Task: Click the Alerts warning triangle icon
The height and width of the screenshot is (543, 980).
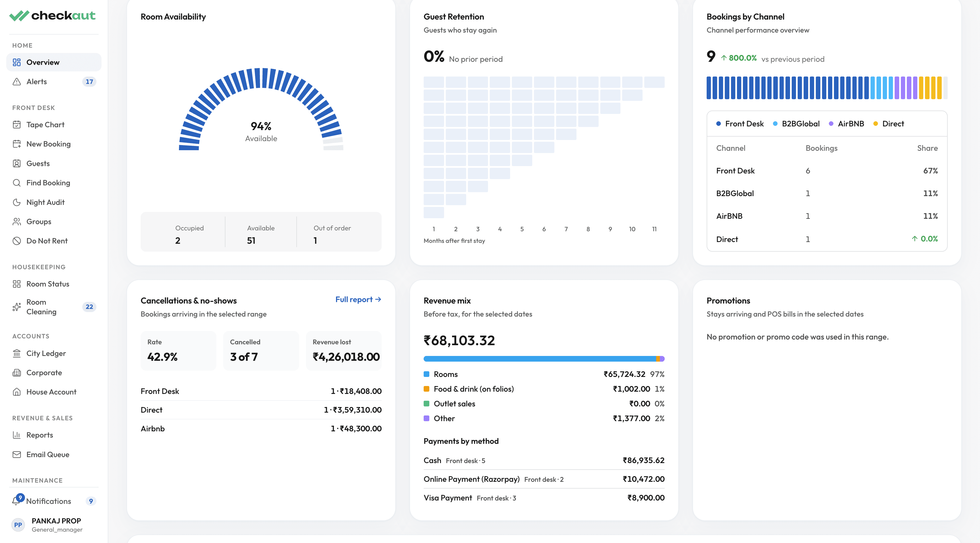Action: point(17,82)
